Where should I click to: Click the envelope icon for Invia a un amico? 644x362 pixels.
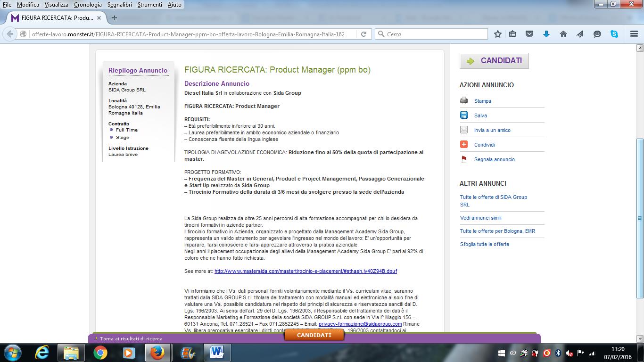coord(464,130)
